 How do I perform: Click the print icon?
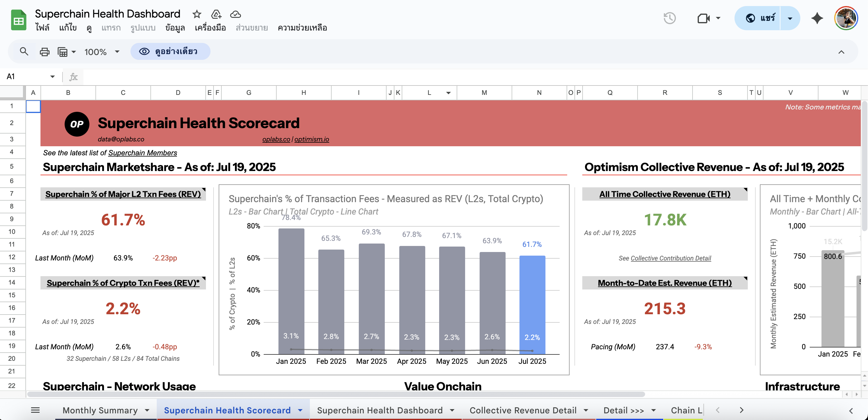44,52
